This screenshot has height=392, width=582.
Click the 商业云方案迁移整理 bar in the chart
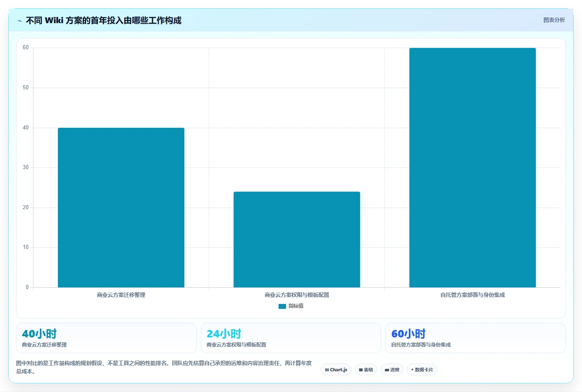pos(121,208)
